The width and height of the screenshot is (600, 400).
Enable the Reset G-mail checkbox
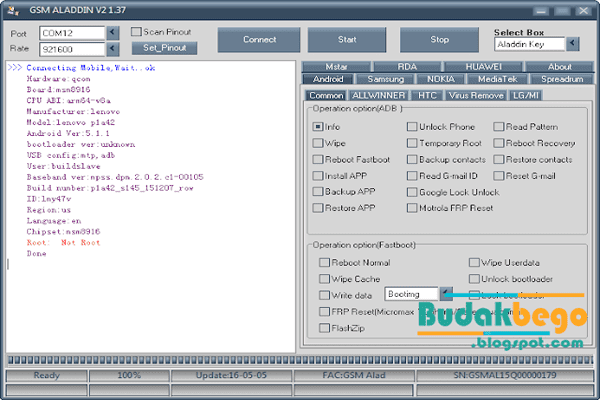(x=498, y=176)
